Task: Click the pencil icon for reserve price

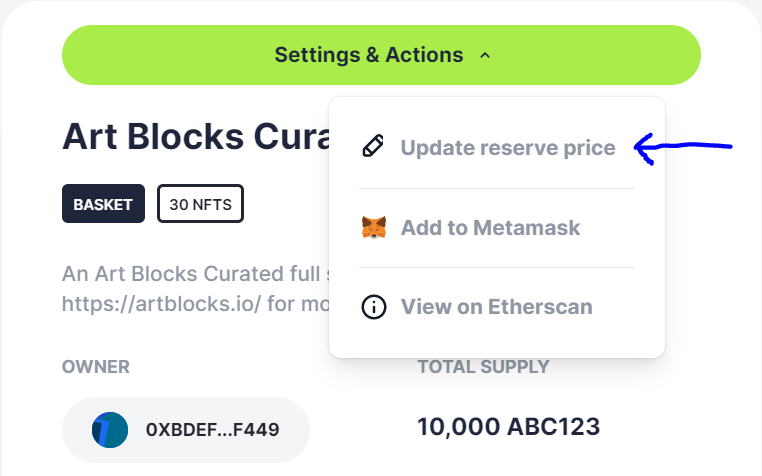Action: [x=373, y=146]
